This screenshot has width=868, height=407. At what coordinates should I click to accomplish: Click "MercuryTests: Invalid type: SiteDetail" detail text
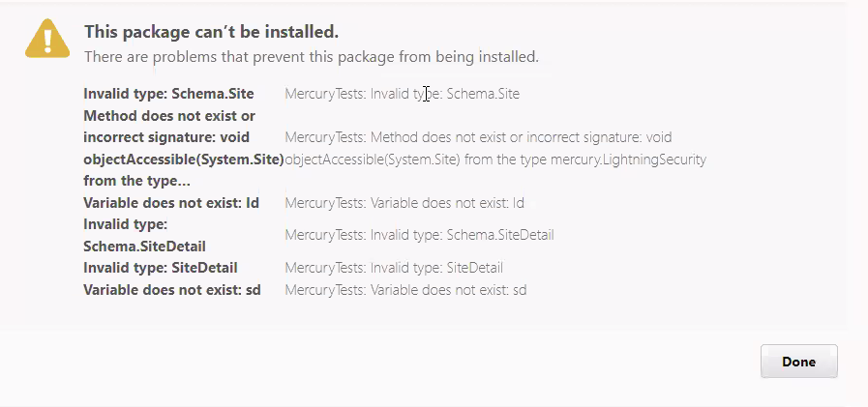[x=394, y=268]
